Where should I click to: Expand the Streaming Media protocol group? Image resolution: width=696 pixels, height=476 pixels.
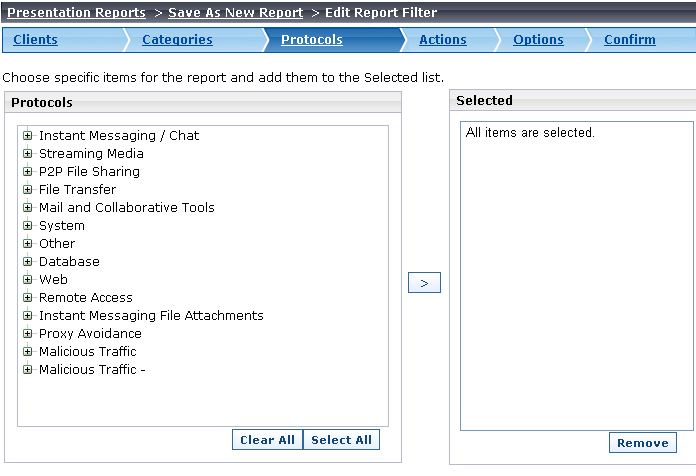pyautogui.click(x=28, y=154)
